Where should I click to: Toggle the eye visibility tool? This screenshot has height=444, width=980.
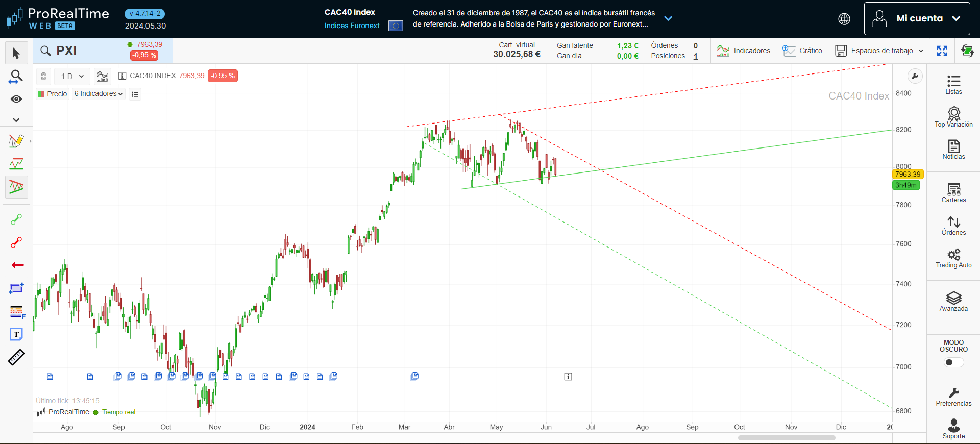pyautogui.click(x=16, y=99)
